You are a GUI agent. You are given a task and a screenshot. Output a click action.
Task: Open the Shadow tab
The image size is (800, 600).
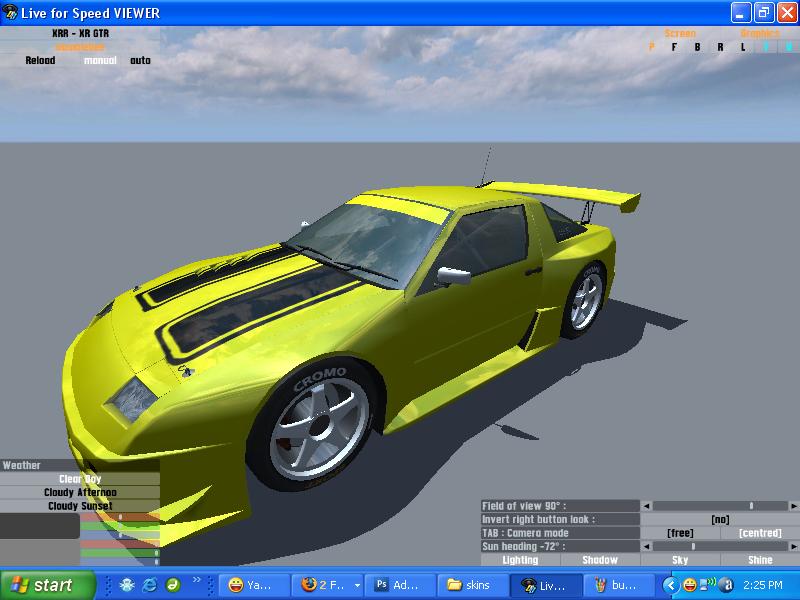pyautogui.click(x=600, y=560)
